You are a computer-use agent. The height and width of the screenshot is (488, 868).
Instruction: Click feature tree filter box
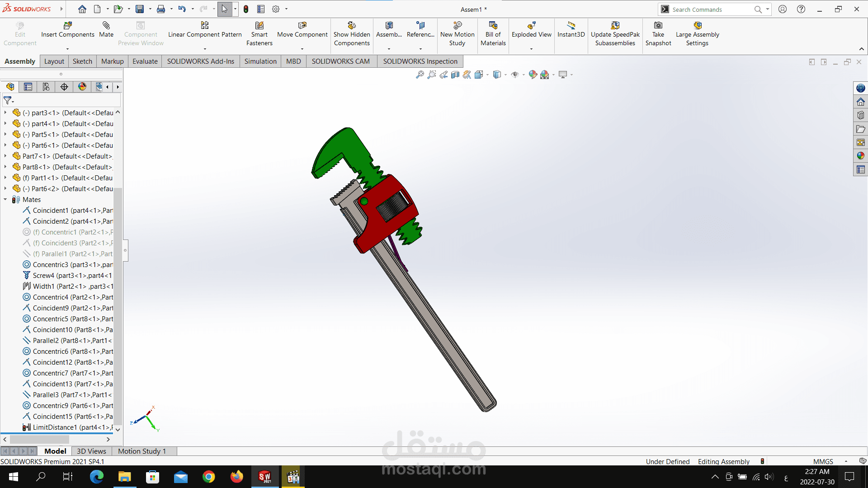pyautogui.click(x=61, y=100)
